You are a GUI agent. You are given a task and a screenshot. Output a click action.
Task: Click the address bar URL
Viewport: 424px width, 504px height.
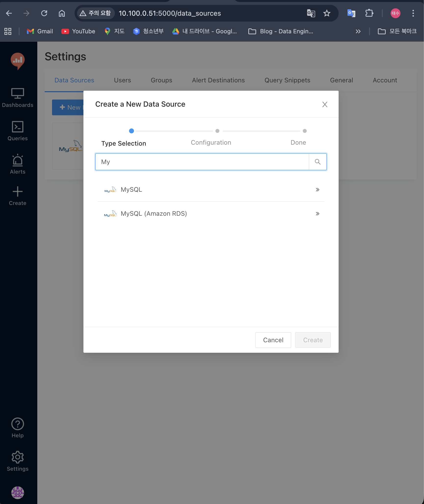tap(170, 13)
